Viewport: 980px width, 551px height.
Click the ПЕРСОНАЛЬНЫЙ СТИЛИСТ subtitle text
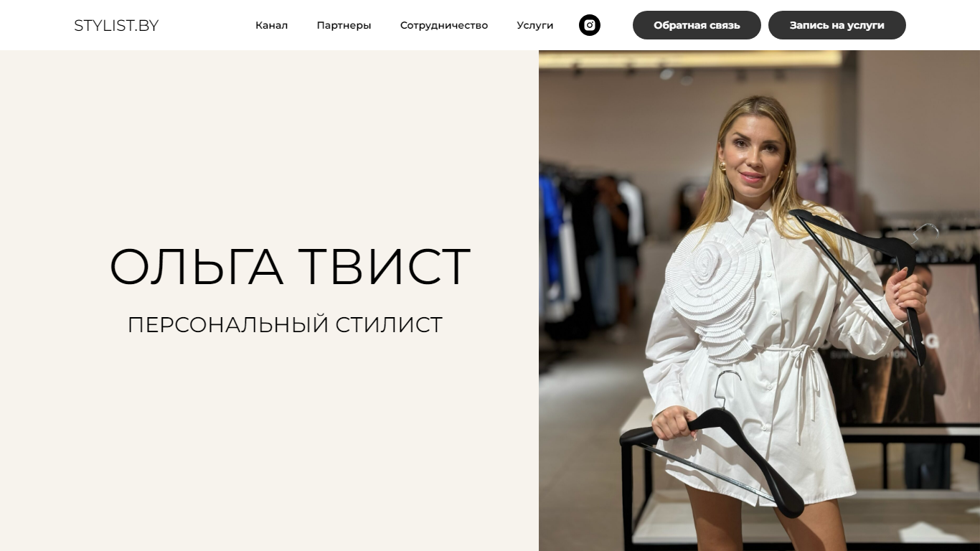[285, 325]
